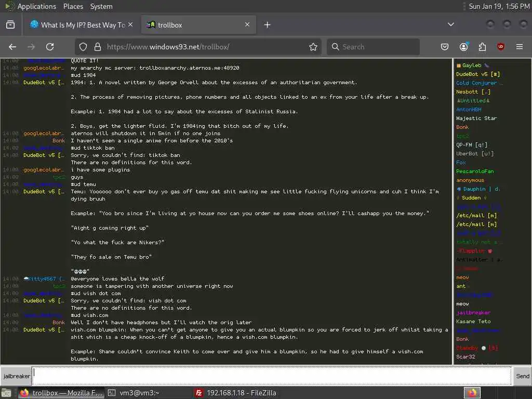This screenshot has height=399, width=532.
Task: Open a new browser tab
Action: pyautogui.click(x=267, y=25)
